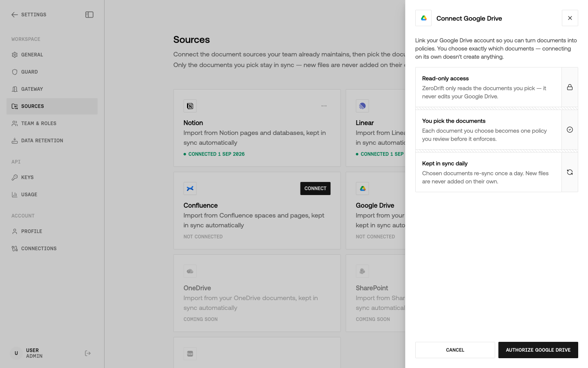Open General workspace settings
Screen dimensions: 588x368
52,55
